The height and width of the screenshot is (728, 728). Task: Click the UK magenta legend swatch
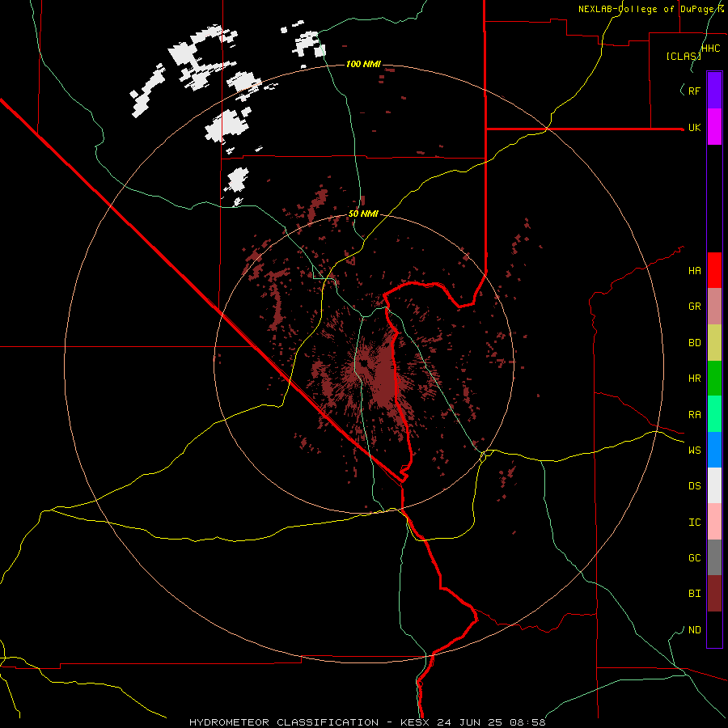(x=714, y=127)
